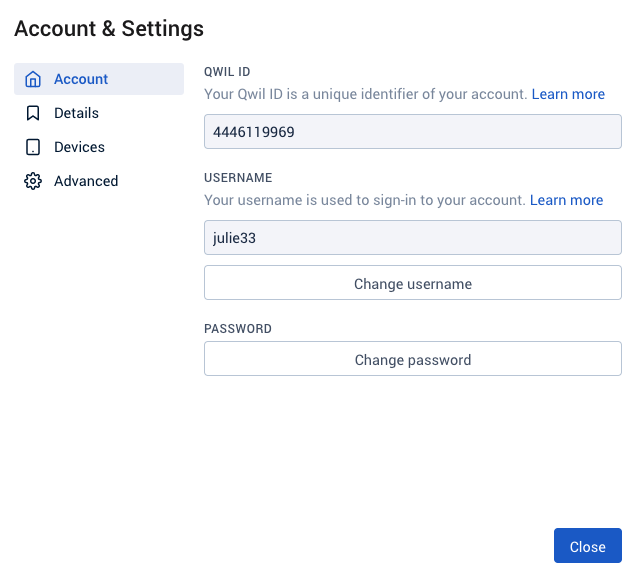Click the home icon beside Account

coord(33,79)
